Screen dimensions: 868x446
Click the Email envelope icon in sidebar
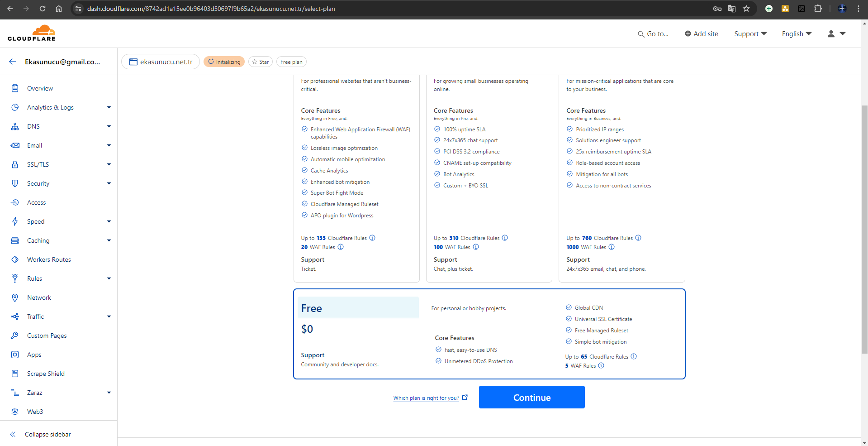click(x=15, y=145)
